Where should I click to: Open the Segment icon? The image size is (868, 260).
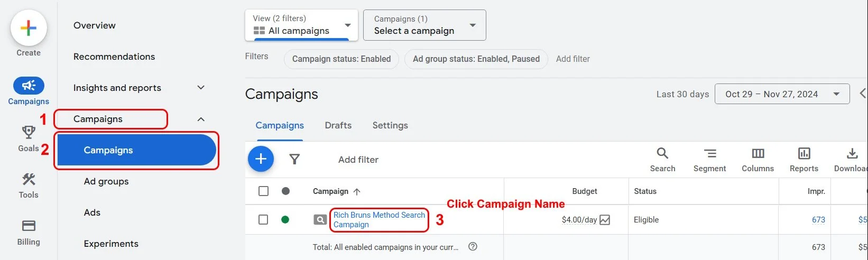(x=709, y=154)
